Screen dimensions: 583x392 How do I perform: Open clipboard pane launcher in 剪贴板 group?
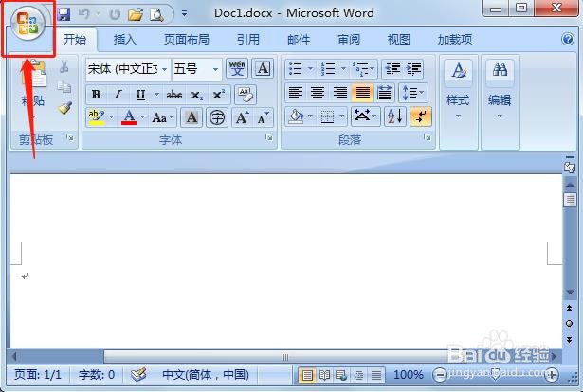(x=70, y=138)
